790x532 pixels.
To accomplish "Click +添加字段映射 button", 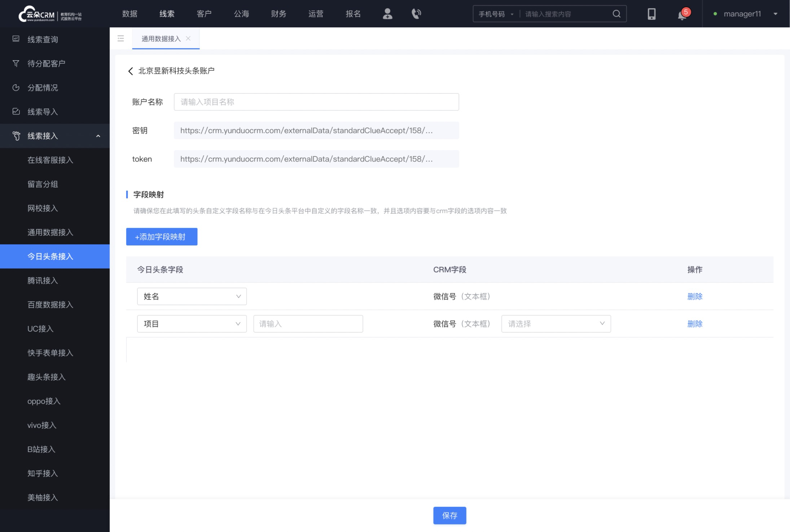I will 161,236.
